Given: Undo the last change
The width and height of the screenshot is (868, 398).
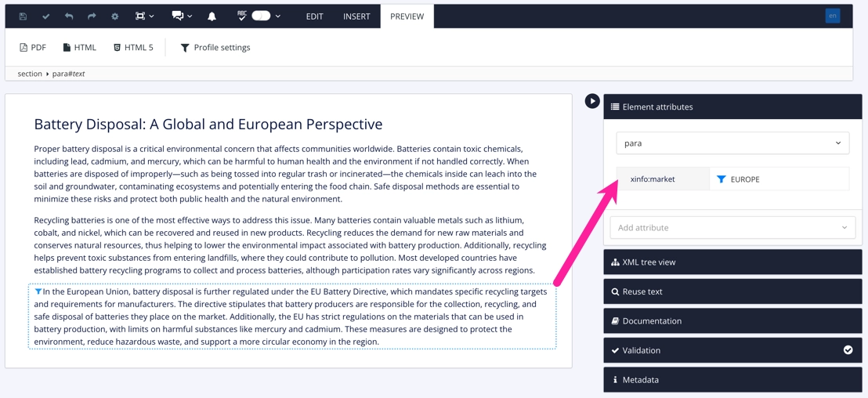Looking at the screenshot, I should click(69, 16).
